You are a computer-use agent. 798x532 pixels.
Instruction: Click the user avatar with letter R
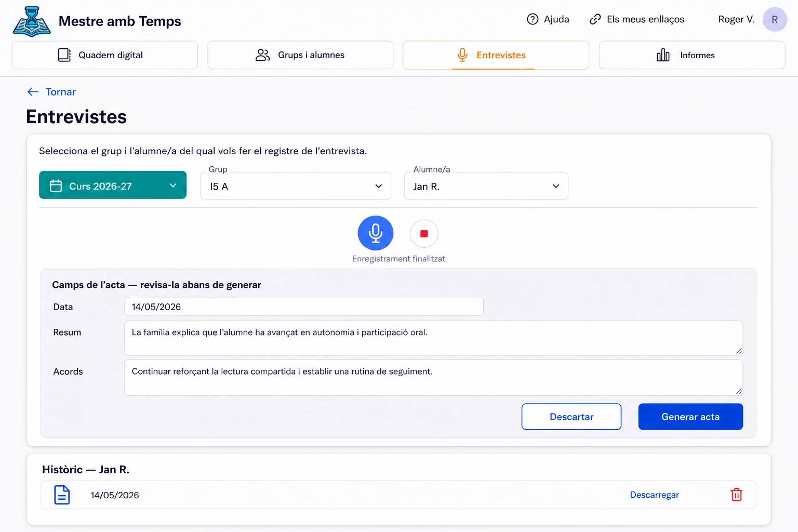[x=775, y=20]
